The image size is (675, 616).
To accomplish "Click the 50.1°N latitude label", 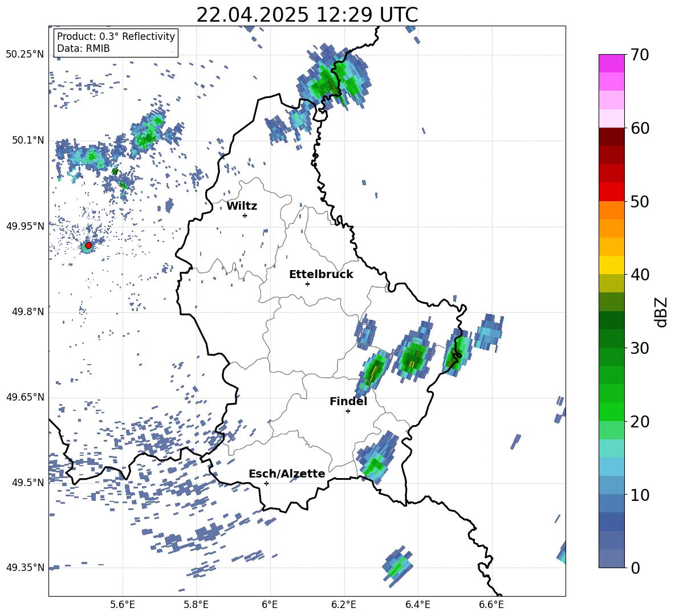I will (x=27, y=141).
